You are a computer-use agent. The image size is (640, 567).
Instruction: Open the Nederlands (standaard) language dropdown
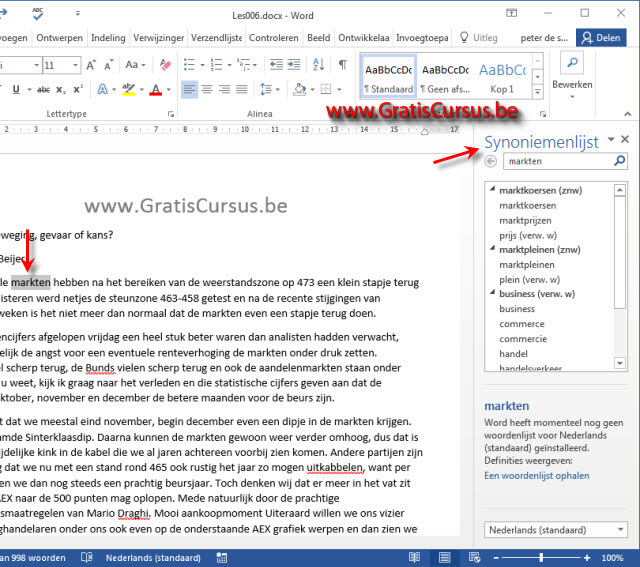pyautogui.click(x=556, y=530)
